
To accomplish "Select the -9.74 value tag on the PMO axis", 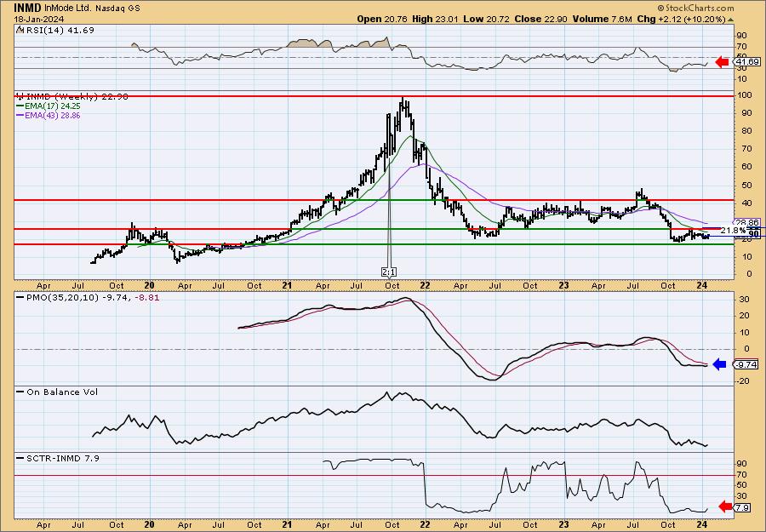I will [746, 364].
